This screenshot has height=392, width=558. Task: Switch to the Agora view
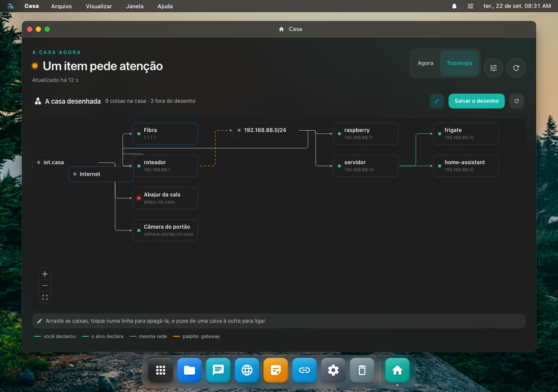tap(425, 63)
